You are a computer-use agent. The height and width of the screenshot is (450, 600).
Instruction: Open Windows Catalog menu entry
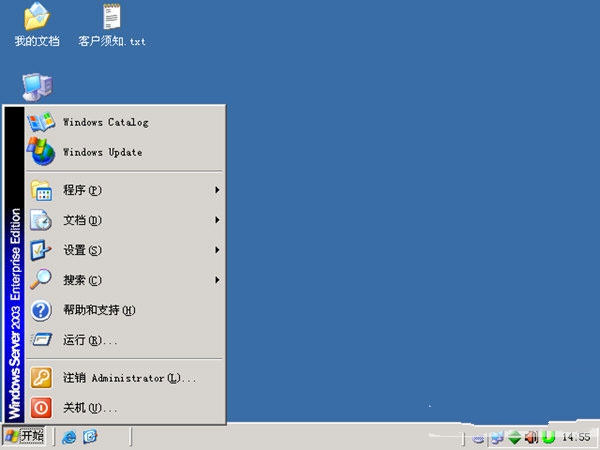tap(125, 122)
